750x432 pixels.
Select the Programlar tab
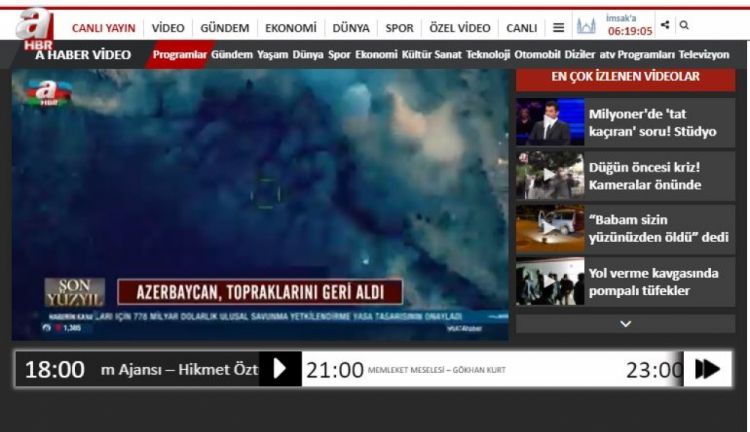[x=180, y=55]
